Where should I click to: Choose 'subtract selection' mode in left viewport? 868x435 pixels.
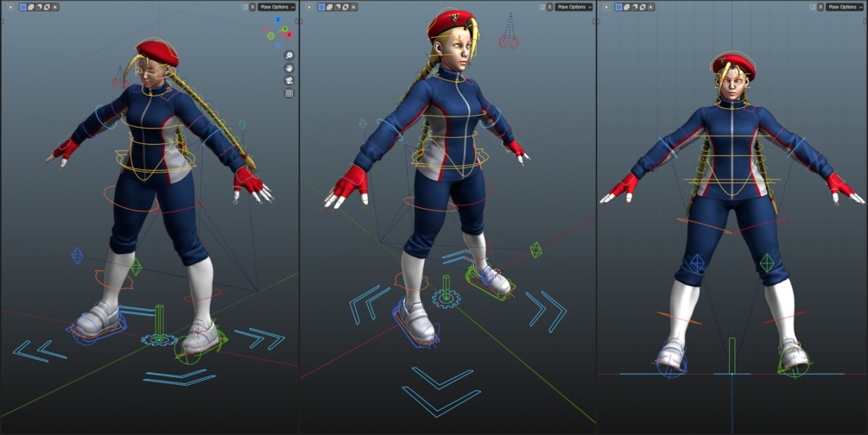coord(39,7)
